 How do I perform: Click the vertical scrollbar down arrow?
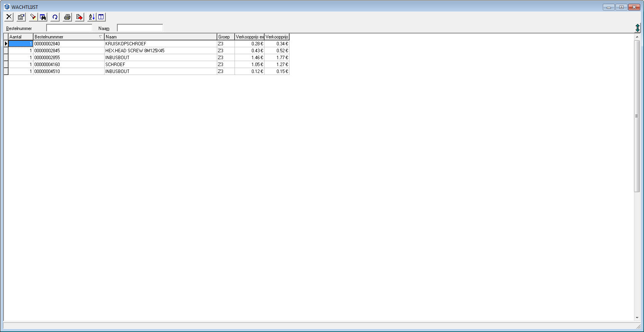pos(637,317)
